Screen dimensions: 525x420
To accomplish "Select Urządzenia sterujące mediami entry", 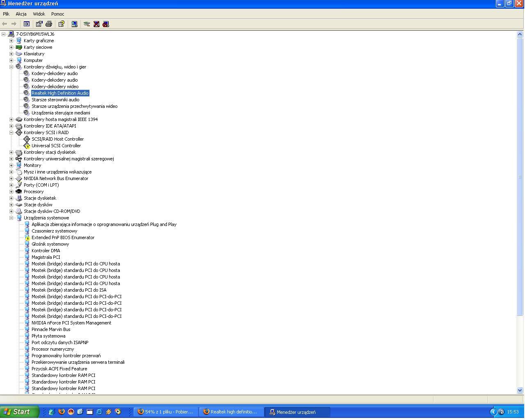I will pyautogui.click(x=61, y=113).
